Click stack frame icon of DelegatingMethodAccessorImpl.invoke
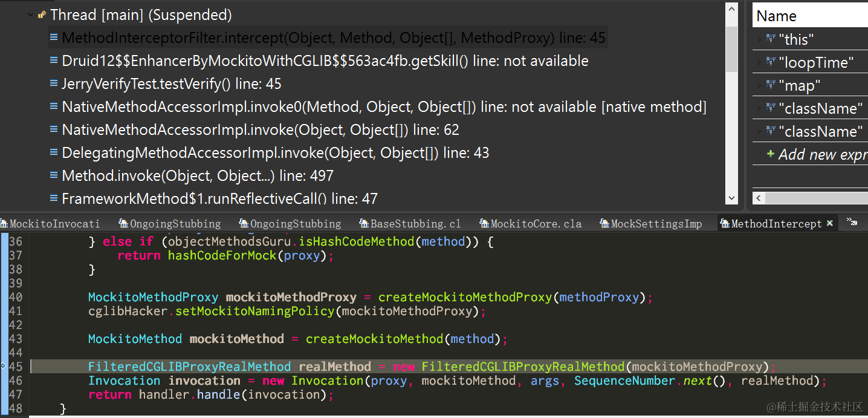The width and height of the screenshot is (868, 418). tap(54, 153)
